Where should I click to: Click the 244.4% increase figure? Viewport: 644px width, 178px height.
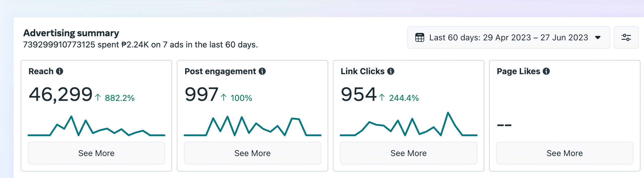pos(404,98)
